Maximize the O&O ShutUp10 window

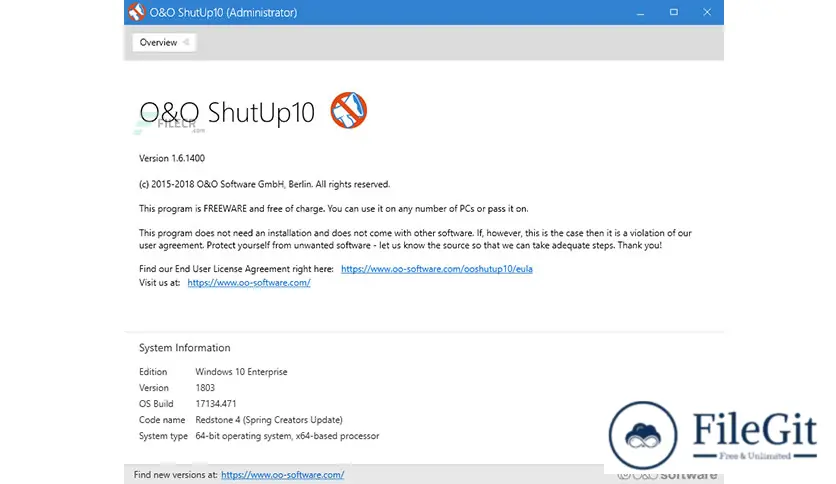674,12
